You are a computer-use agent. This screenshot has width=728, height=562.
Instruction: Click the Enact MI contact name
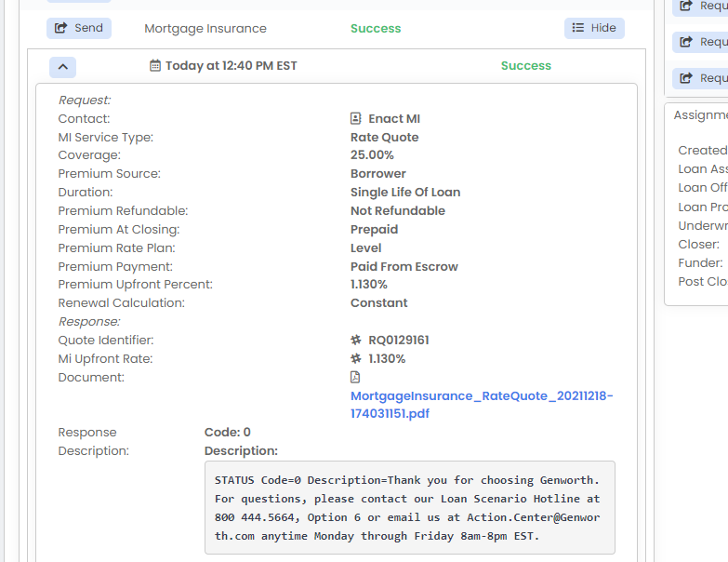click(394, 119)
